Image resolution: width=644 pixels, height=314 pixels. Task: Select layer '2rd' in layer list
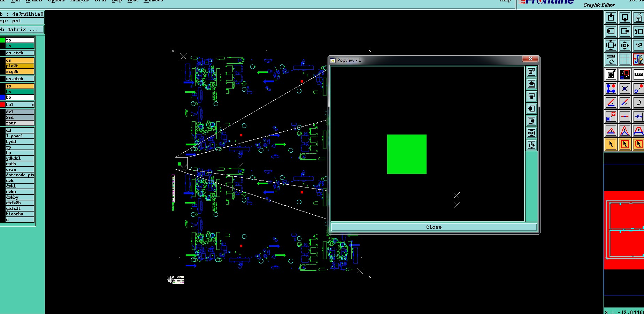20,117
